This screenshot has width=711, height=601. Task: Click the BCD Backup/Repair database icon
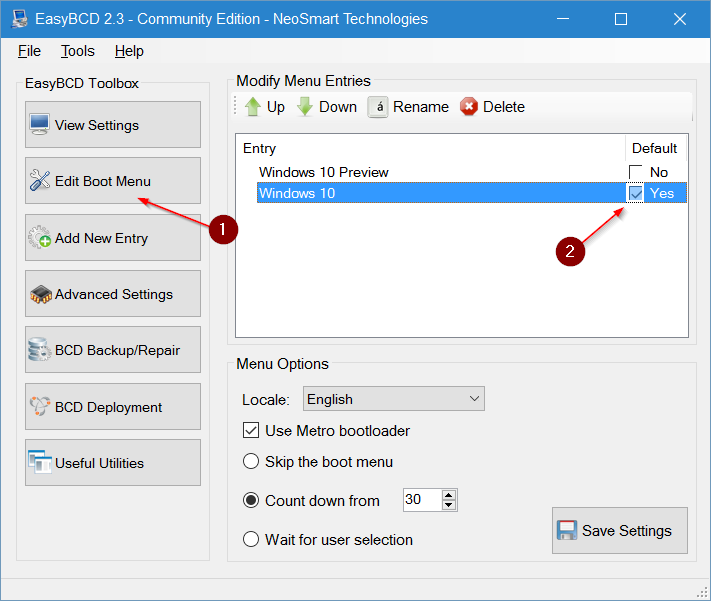39,350
